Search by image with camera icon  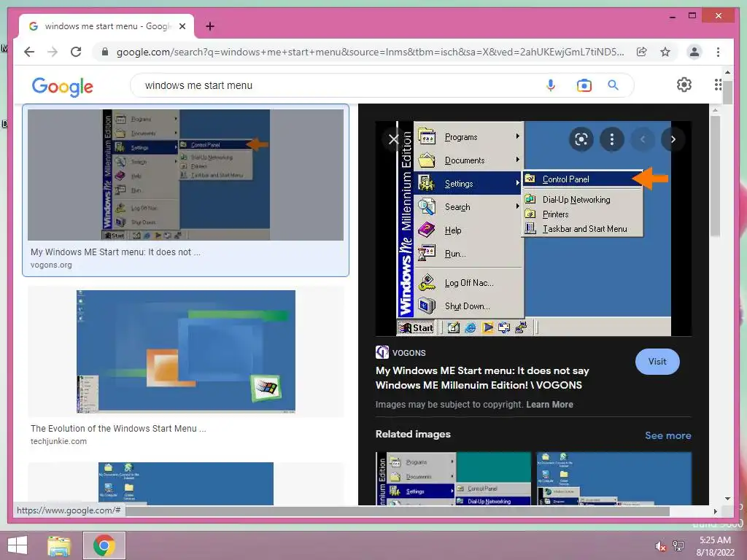coord(584,85)
